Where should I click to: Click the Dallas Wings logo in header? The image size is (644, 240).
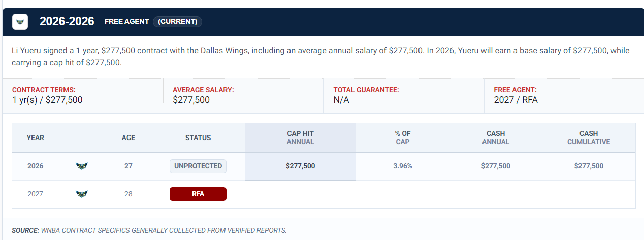coord(20,22)
